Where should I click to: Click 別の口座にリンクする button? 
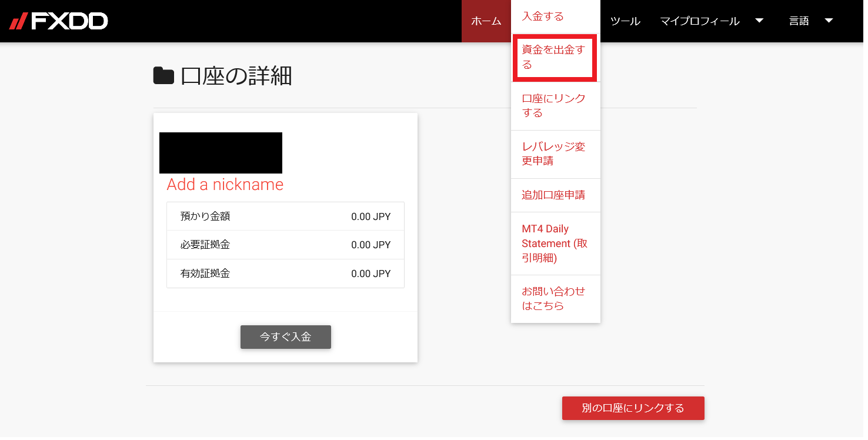click(633, 408)
